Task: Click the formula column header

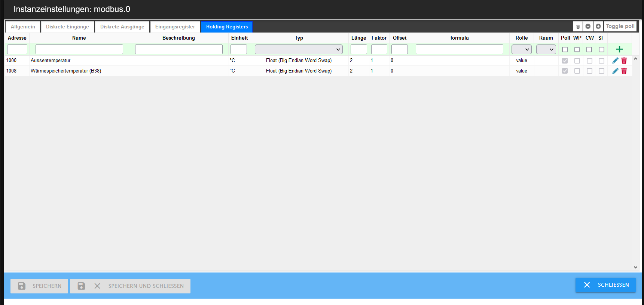Action: [460, 38]
